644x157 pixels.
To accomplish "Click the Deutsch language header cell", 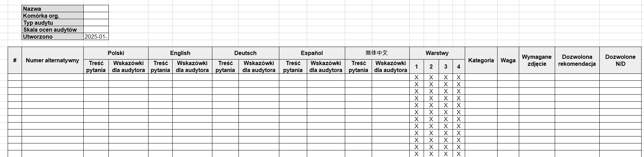I will click(245, 53).
